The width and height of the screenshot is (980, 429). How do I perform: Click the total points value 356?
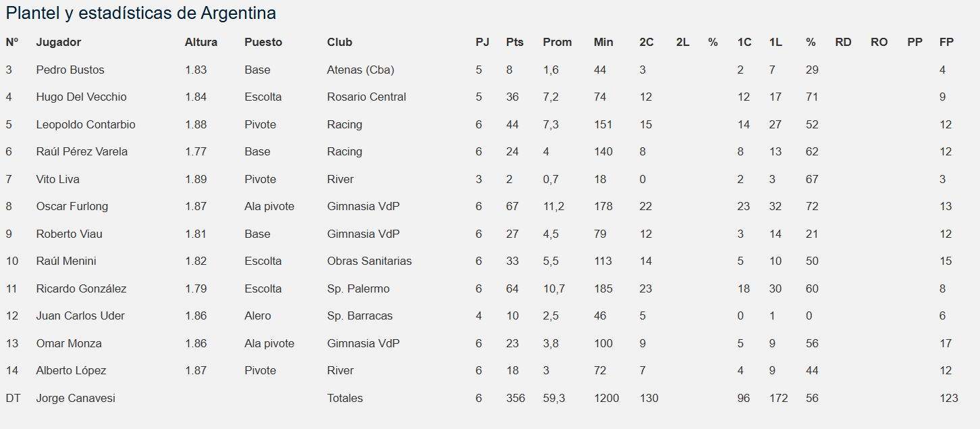(515, 398)
